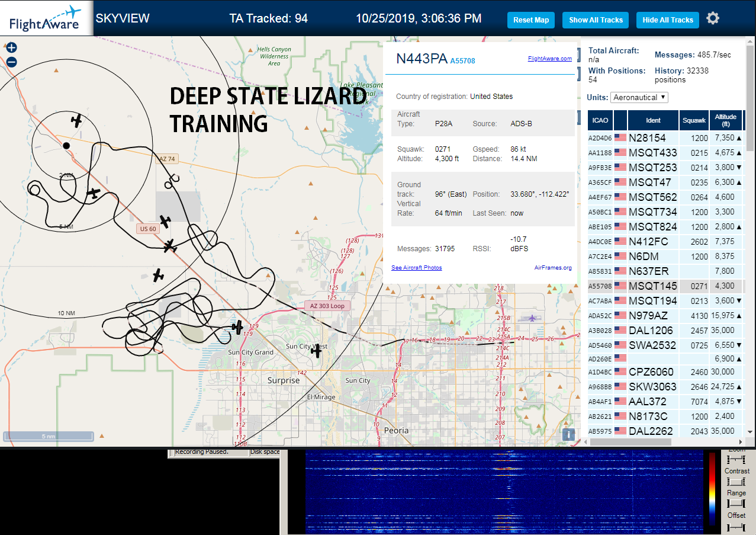Click the aircraft table horizontal scrollbar
Image resolution: width=756 pixels, height=535 pixels.
coord(629,441)
